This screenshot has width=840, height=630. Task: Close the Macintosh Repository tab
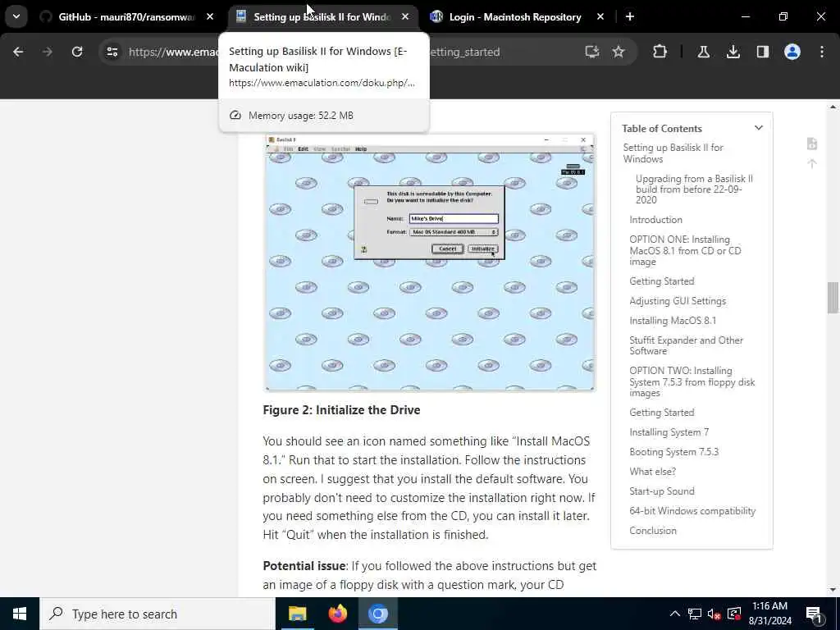pyautogui.click(x=600, y=17)
